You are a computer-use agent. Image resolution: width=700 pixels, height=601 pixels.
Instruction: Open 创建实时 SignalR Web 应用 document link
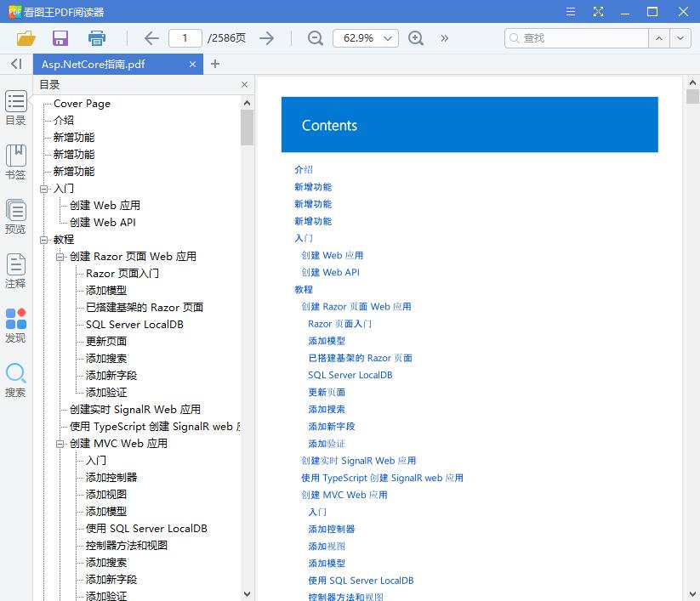358,461
